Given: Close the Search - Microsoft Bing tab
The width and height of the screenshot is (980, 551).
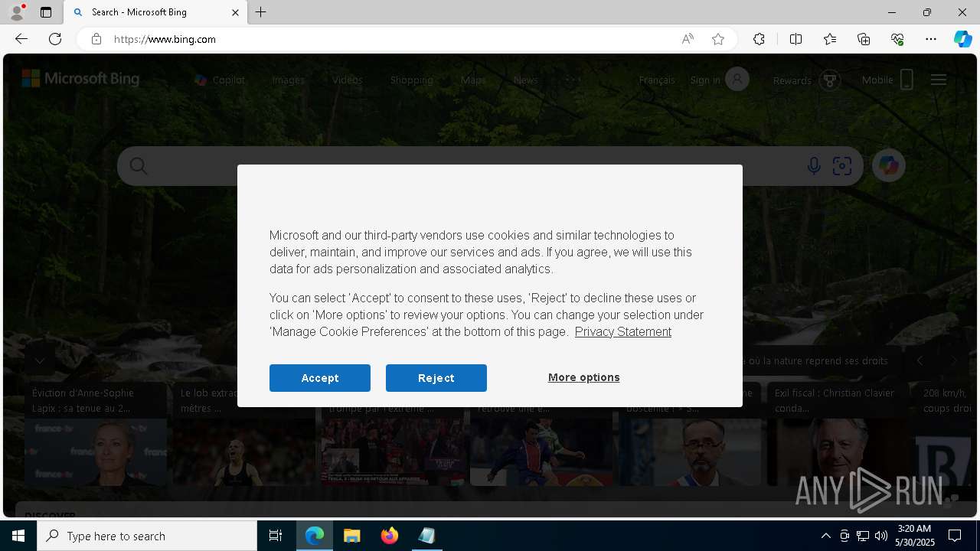Looking at the screenshot, I should click(x=235, y=12).
